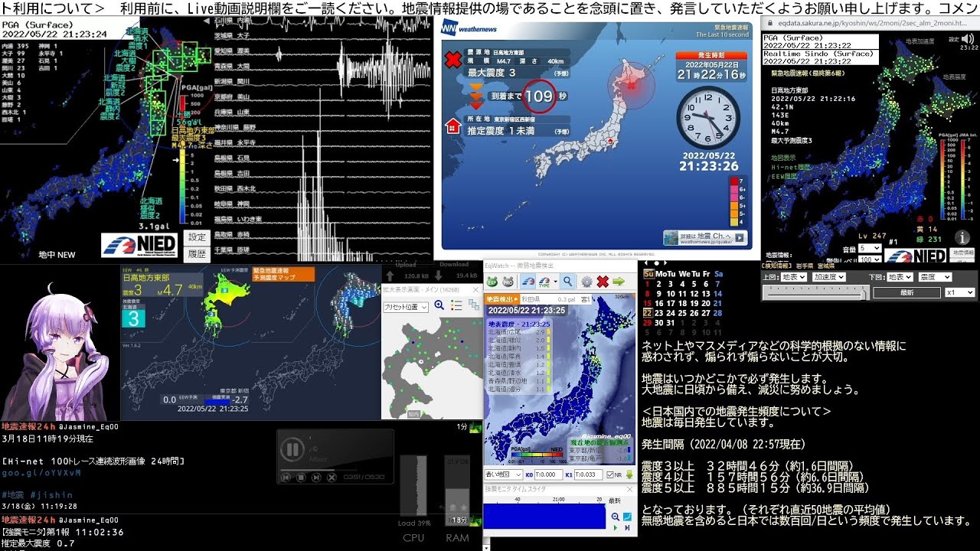Click zoom-in magnifier in enlarged map panel
The image size is (980, 551).
439,305
